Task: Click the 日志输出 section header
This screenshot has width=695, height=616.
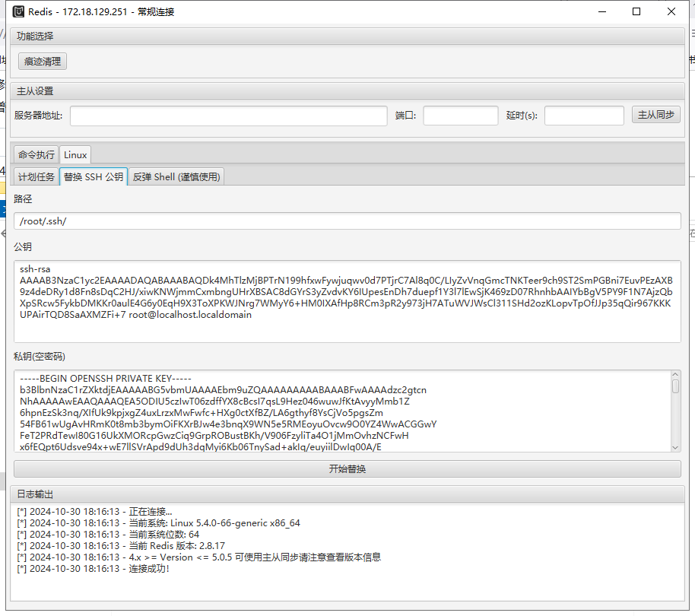Action: (347, 494)
